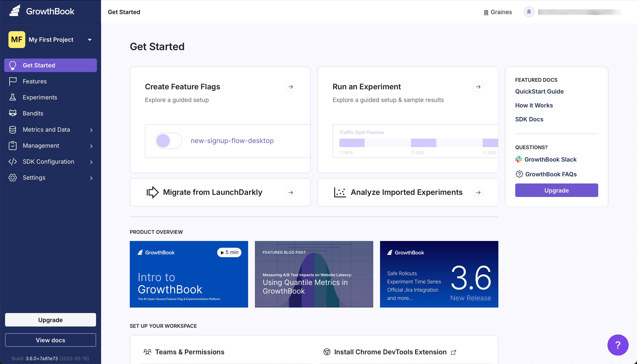Click the Slack logo icon
This screenshot has height=364, width=637.
(x=518, y=159)
